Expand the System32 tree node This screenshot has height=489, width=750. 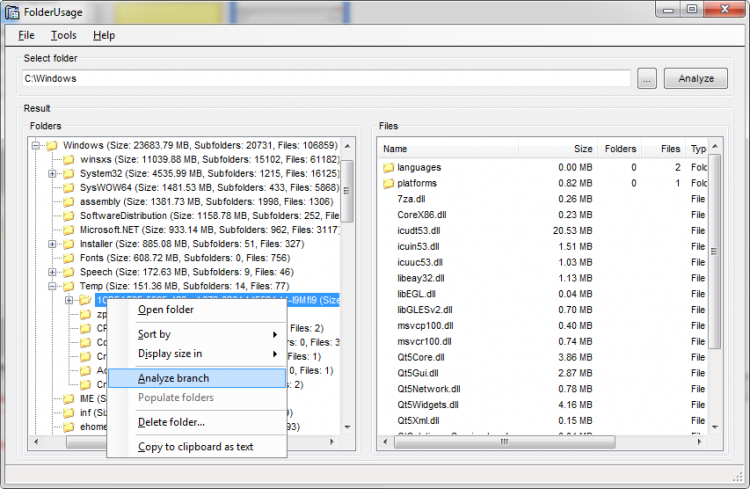(53, 174)
